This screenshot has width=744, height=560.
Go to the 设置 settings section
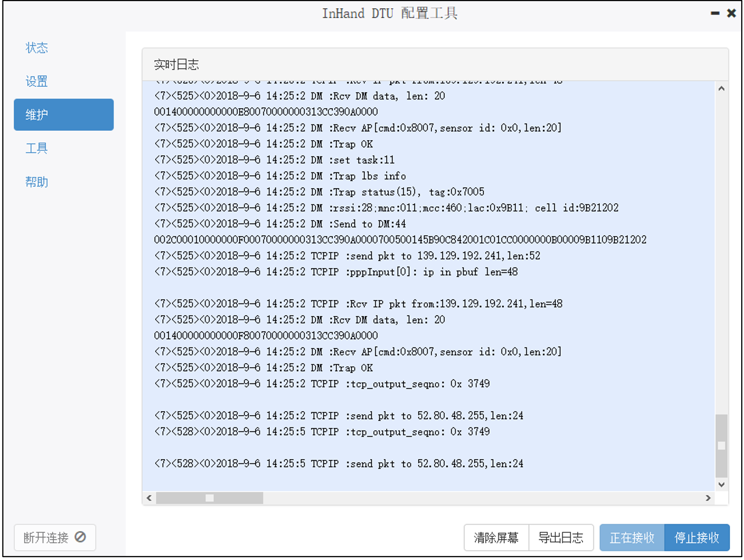[x=36, y=81]
